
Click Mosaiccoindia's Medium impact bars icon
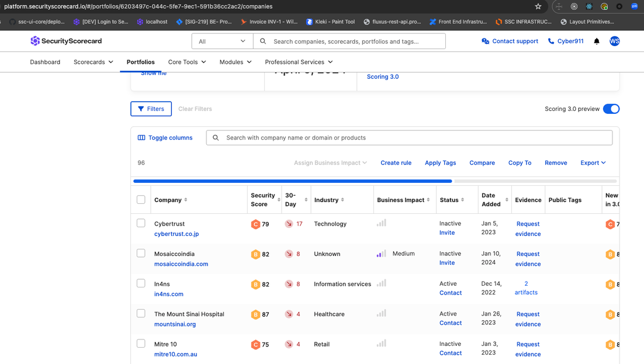tap(382, 254)
